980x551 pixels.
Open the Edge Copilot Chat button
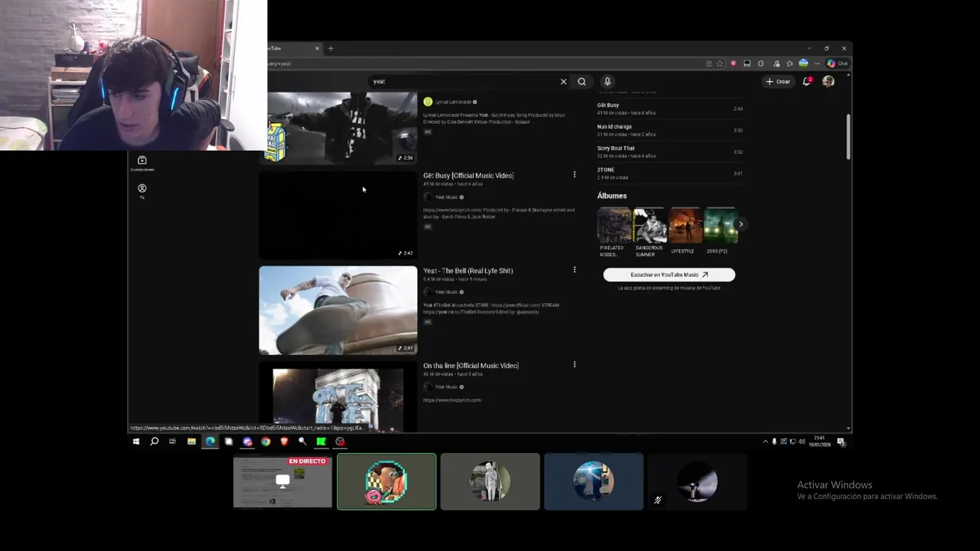pyautogui.click(x=838, y=64)
